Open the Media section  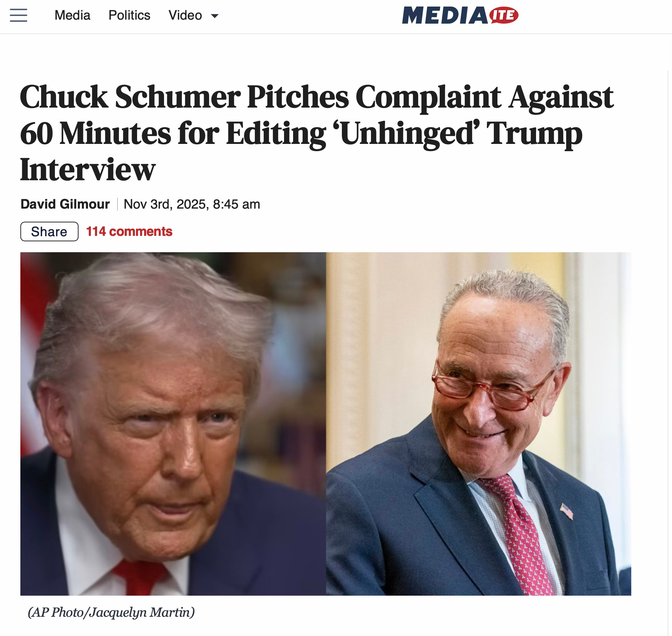pyautogui.click(x=72, y=15)
